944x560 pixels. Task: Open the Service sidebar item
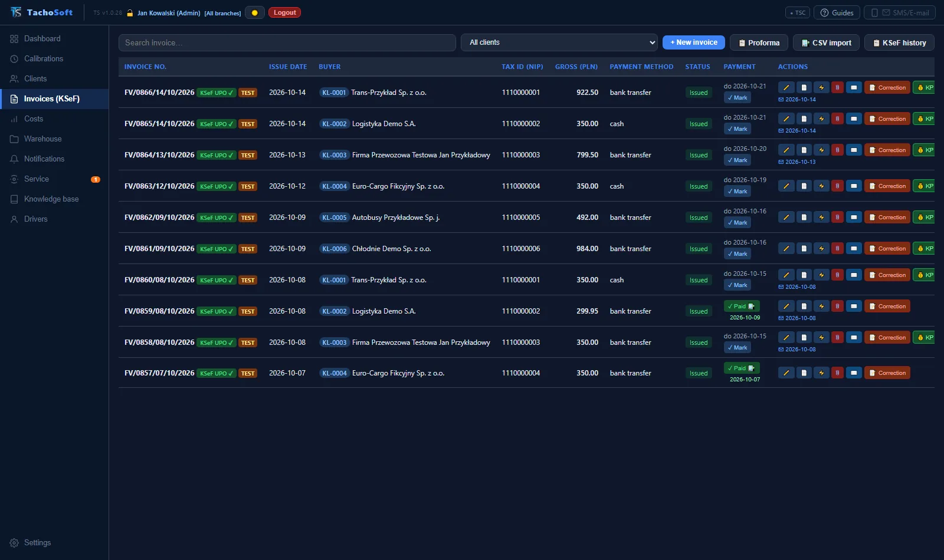click(x=54, y=179)
